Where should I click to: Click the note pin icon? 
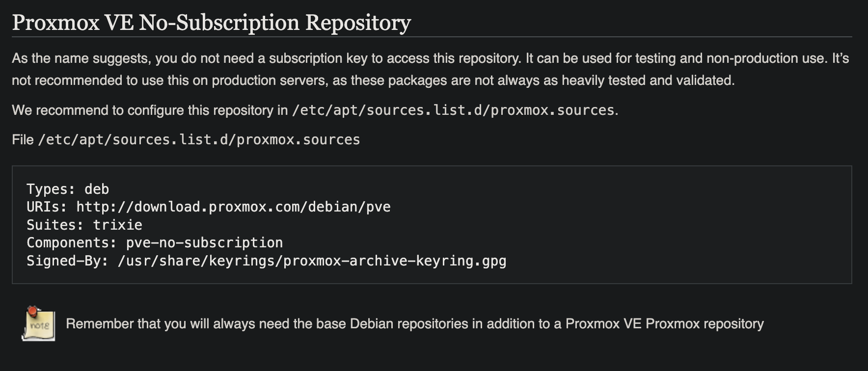(38, 324)
